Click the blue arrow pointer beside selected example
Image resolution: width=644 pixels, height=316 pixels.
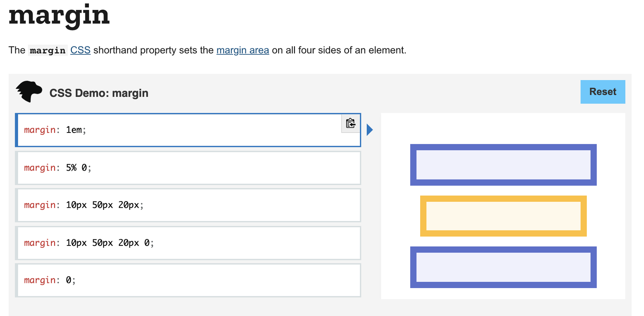(x=370, y=130)
